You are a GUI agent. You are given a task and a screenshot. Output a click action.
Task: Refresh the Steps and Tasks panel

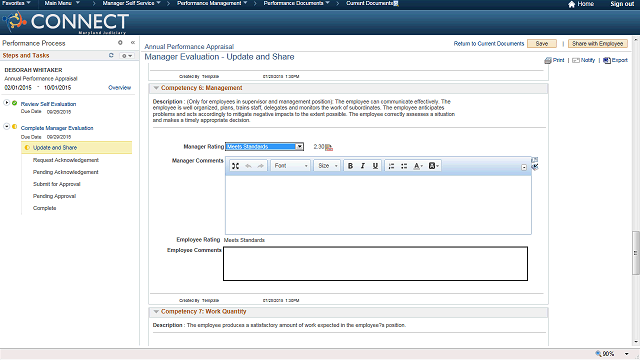point(111,55)
